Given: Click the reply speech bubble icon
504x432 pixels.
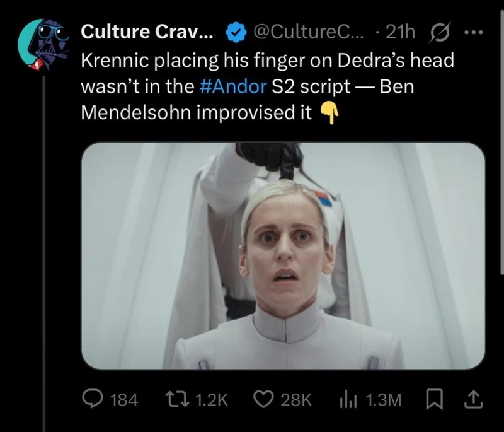Looking at the screenshot, I should pyautogui.click(x=93, y=399).
